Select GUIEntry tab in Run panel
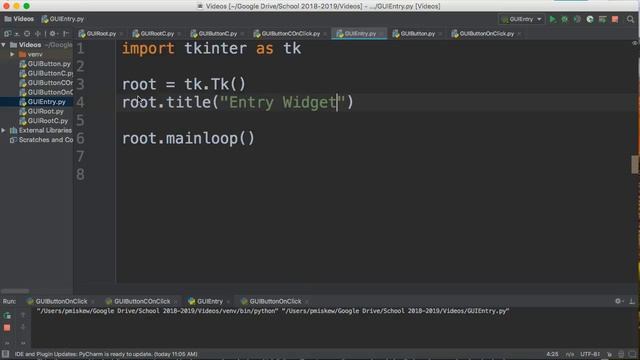This screenshot has width=640, height=360. (209, 301)
